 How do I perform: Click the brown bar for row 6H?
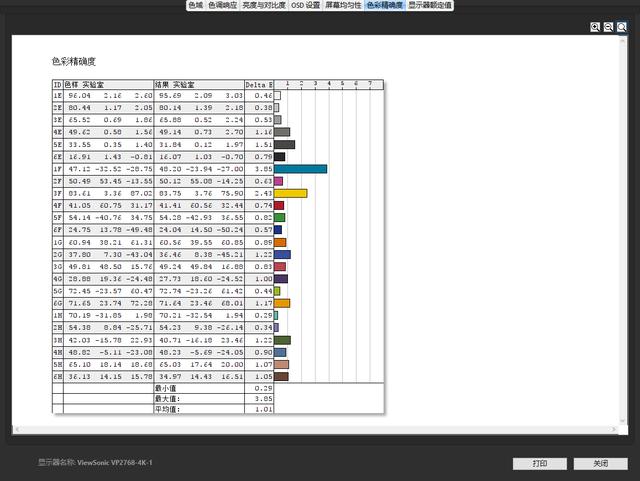(x=281, y=376)
